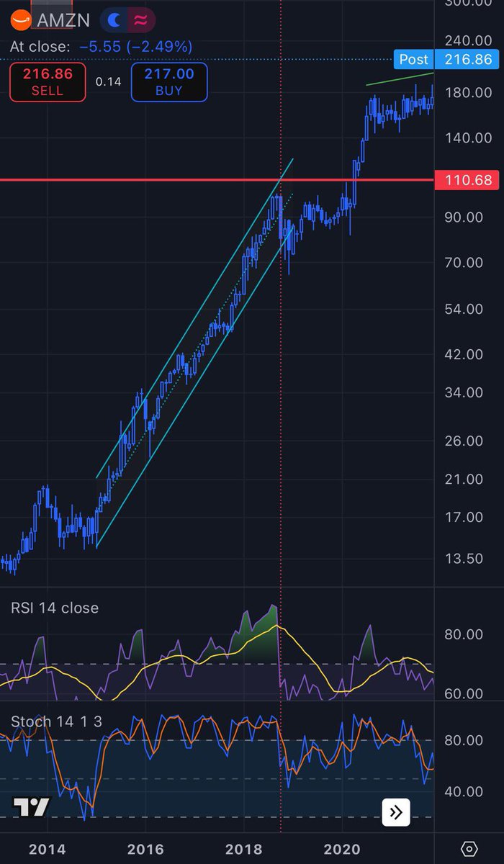Tap the 0.14 spread value
Screen dimensions: 504x864
(x=109, y=81)
